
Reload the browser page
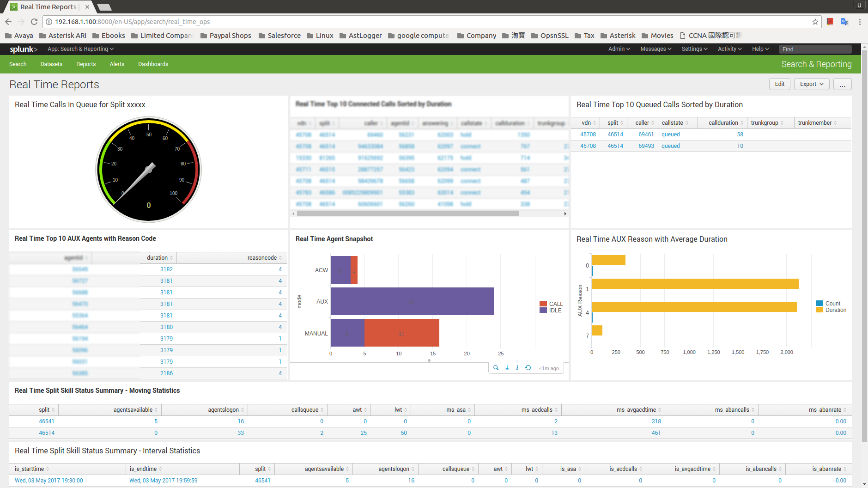click(x=34, y=22)
